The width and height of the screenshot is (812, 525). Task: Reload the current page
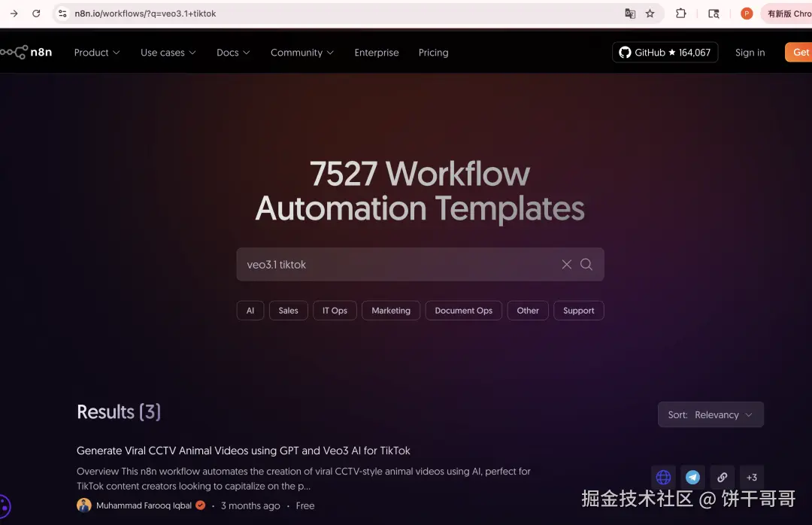(36, 14)
